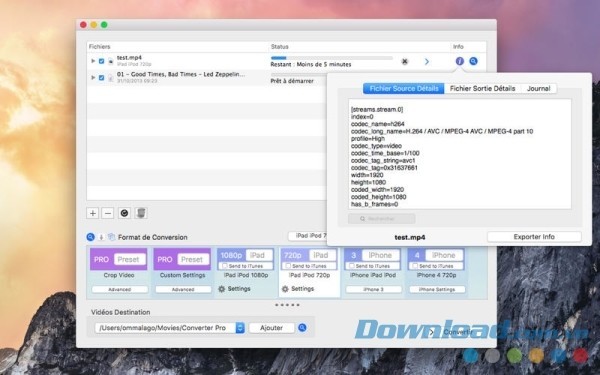Click the Rechercher search field in info popover
The height and width of the screenshot is (375, 600).
pos(382,219)
